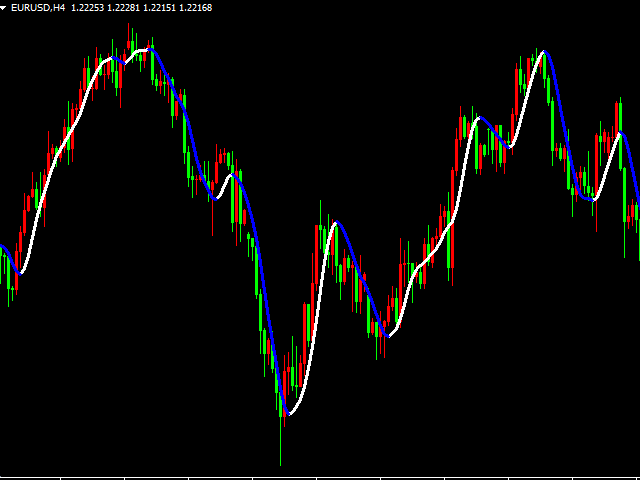This screenshot has width=640, height=480.
Task: Click the low price value 1.22151
Action: 160,8
